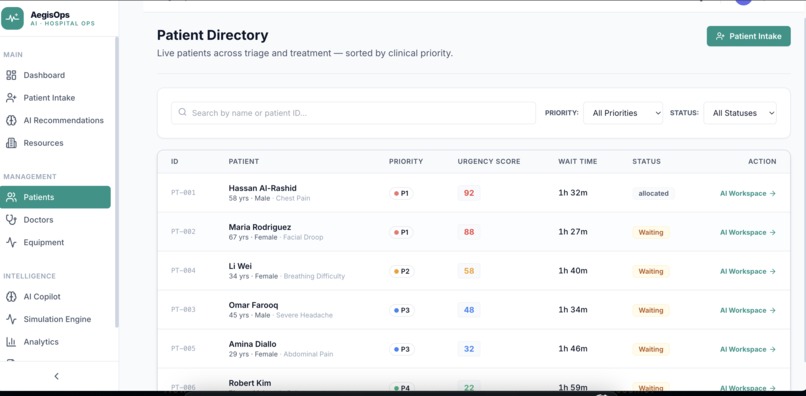
Task: Click the person-plus icon on Patient Intake button
Action: coord(720,36)
